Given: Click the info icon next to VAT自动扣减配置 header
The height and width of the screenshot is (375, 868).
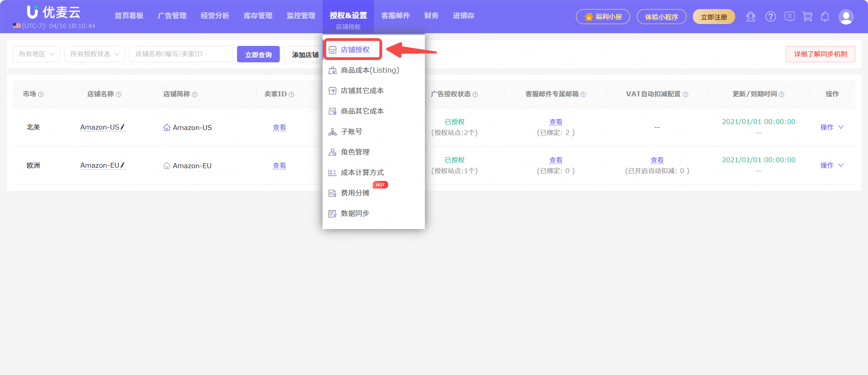Looking at the screenshot, I should coord(686,95).
